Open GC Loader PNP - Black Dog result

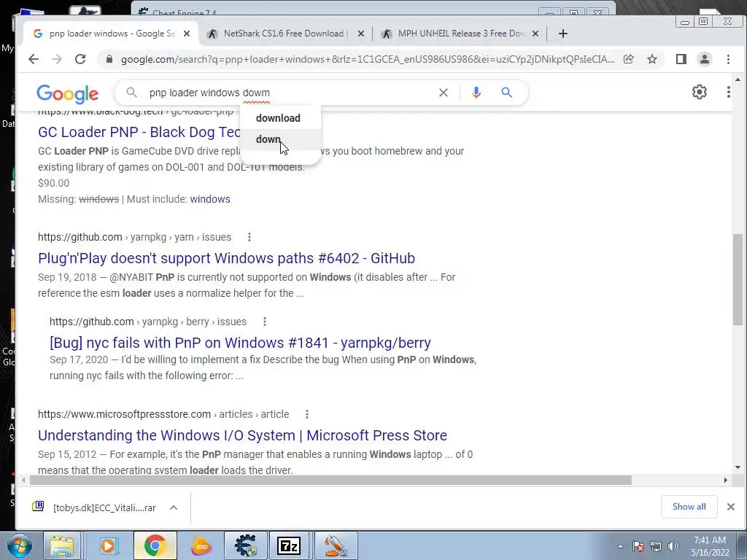click(x=139, y=132)
